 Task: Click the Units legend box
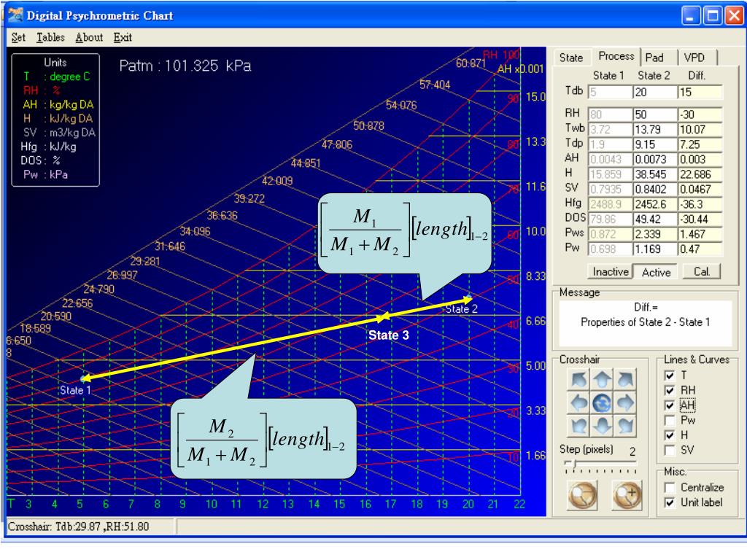pos(55,120)
